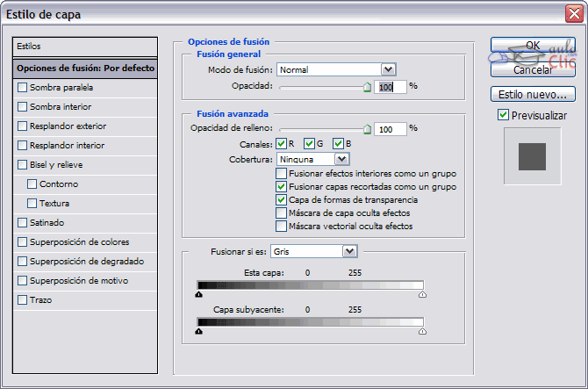Toggle the Bisel y relieve effect
588x389 pixels.
click(23, 165)
